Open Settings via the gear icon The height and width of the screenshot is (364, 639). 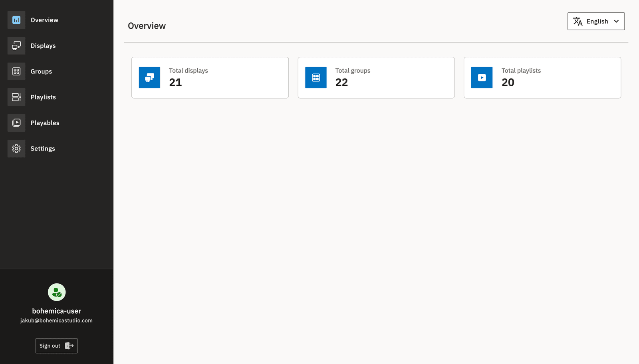click(x=16, y=148)
